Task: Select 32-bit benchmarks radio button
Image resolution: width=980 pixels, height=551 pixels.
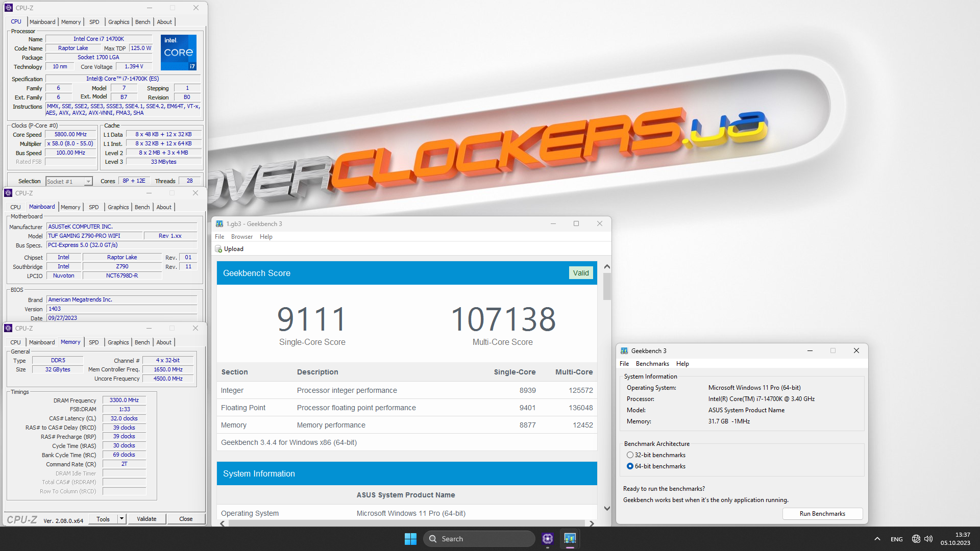Action: [x=630, y=455]
